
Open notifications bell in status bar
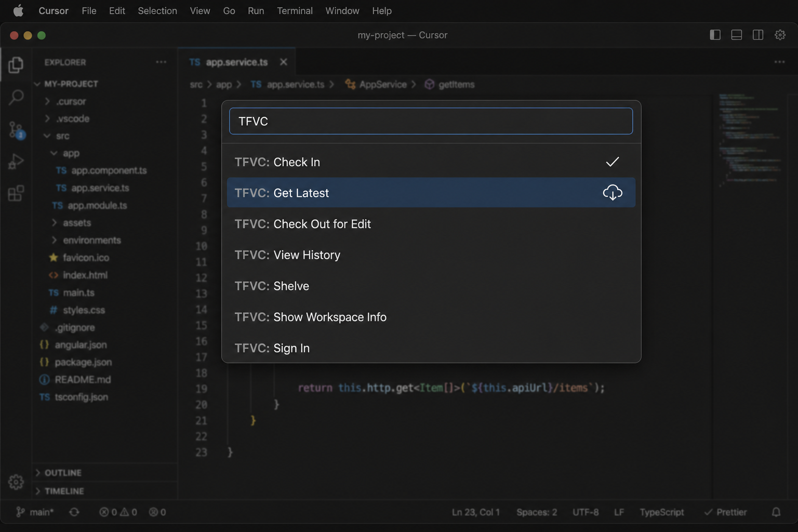pyautogui.click(x=776, y=512)
